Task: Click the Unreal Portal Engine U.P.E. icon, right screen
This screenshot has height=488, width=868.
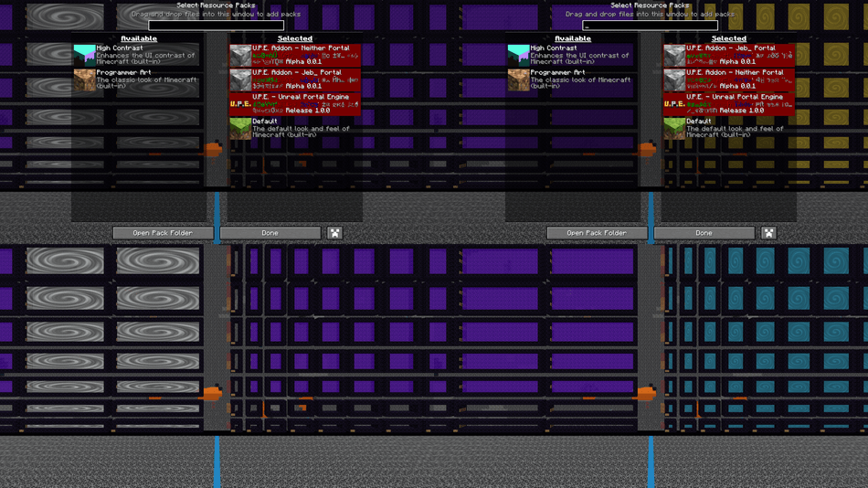Action: tap(675, 104)
